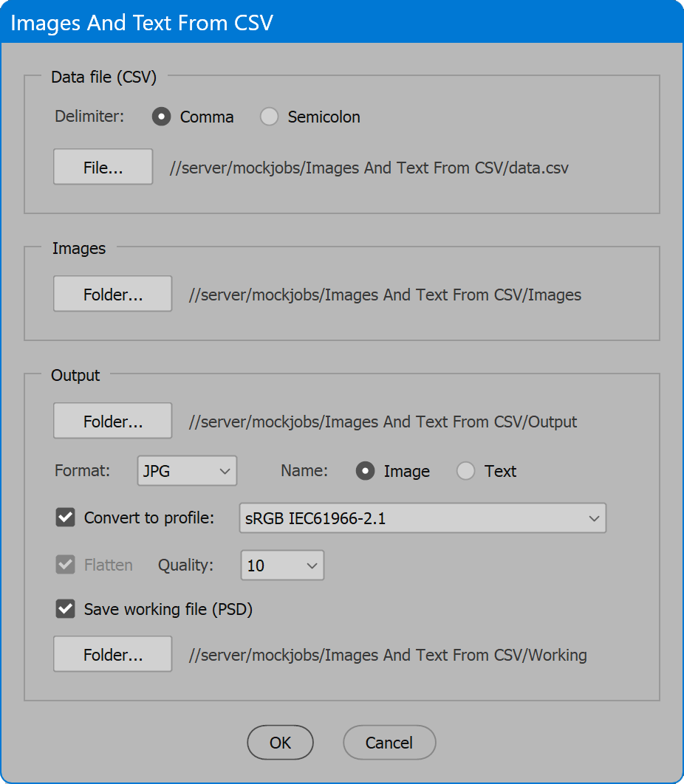Expand the Quality value dropdown

pyautogui.click(x=283, y=565)
